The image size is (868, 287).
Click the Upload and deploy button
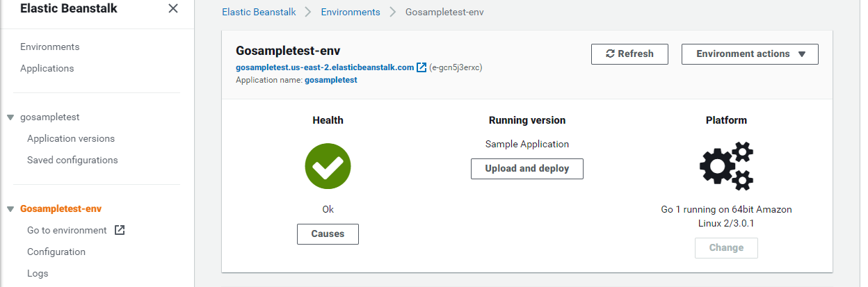[527, 169]
